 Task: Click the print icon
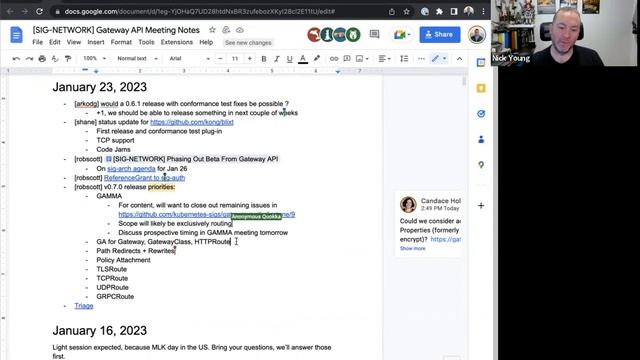point(42,59)
